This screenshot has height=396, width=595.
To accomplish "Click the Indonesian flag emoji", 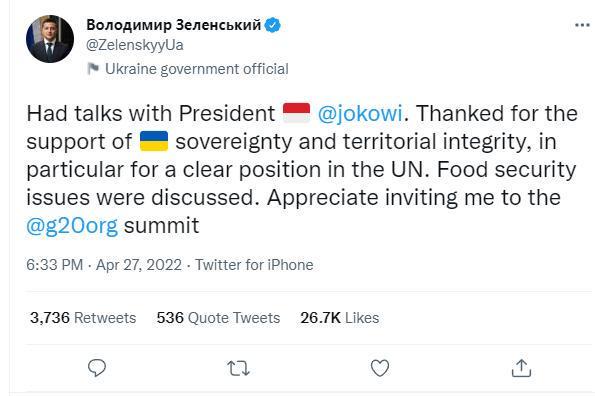I will point(296,113).
